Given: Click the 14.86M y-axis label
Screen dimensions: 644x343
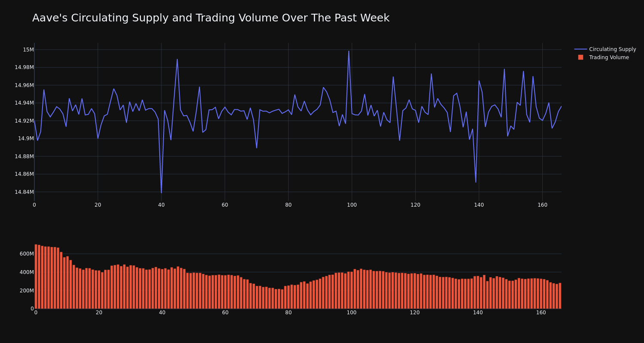Looking at the screenshot, I should coord(24,174).
